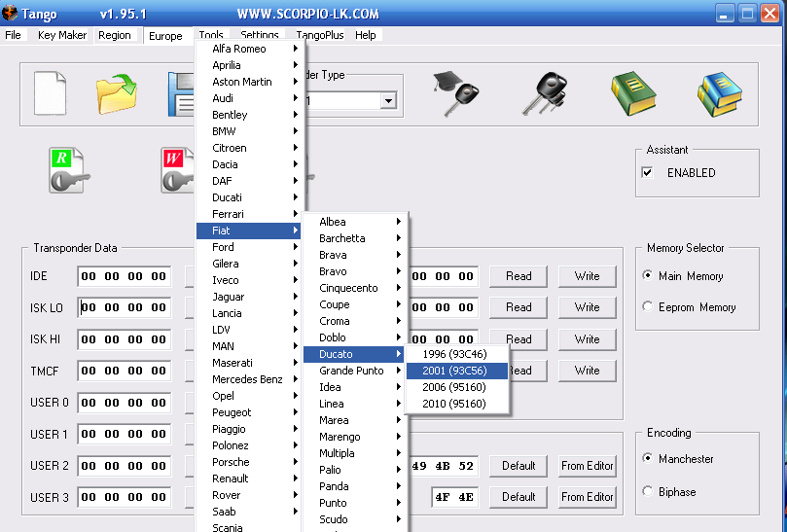The image size is (787, 532).
Task: Expand the Grande Punto model submenu
Action: pyautogui.click(x=354, y=371)
